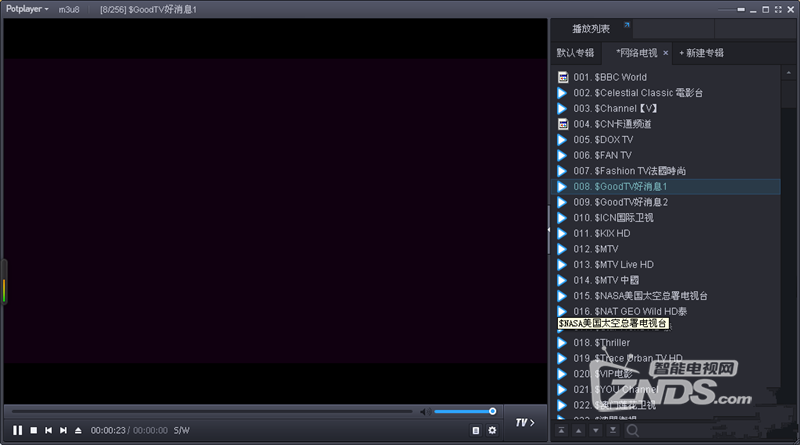This screenshot has height=445, width=800.
Task: Click the play icon beside 011. $KIX HD
Action: pyautogui.click(x=562, y=233)
